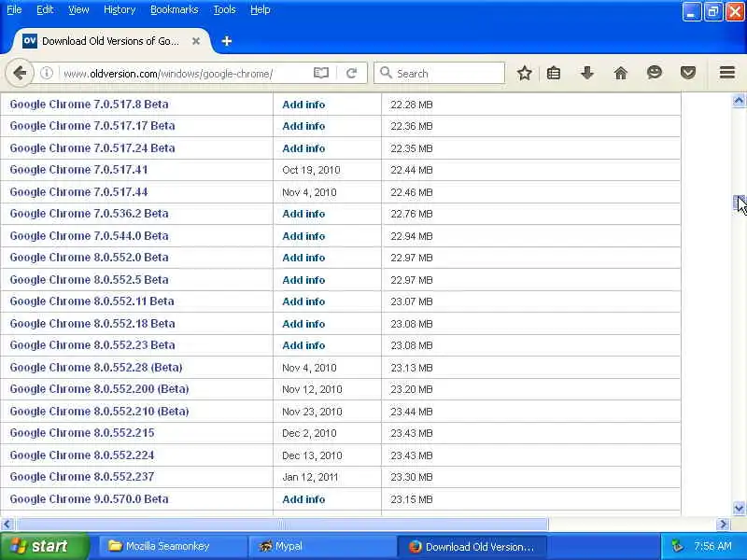Bookmark this page with star icon
This screenshot has height=560, width=747.
tap(525, 74)
